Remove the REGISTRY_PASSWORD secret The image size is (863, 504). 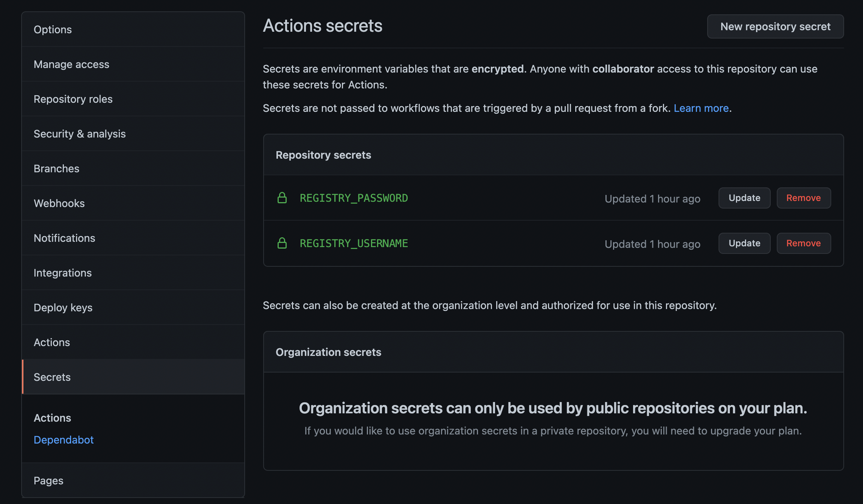804,198
